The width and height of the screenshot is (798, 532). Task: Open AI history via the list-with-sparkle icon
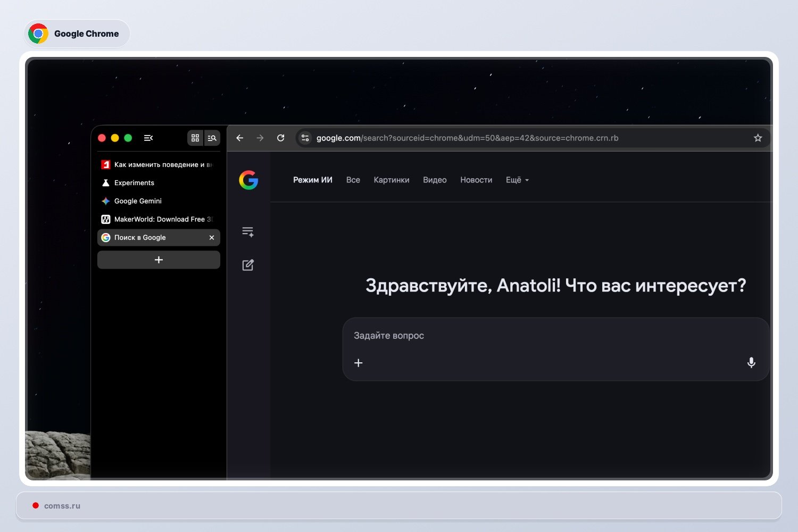[x=248, y=231]
